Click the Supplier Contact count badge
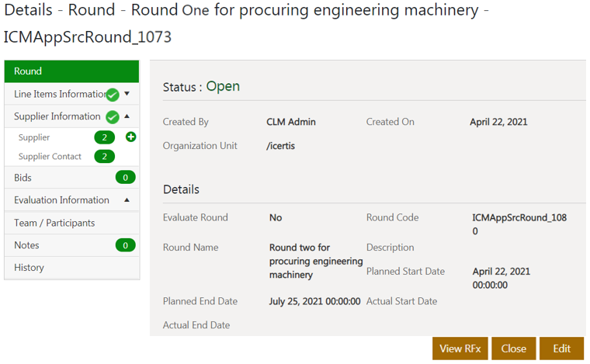The image size is (590, 364). point(104,157)
